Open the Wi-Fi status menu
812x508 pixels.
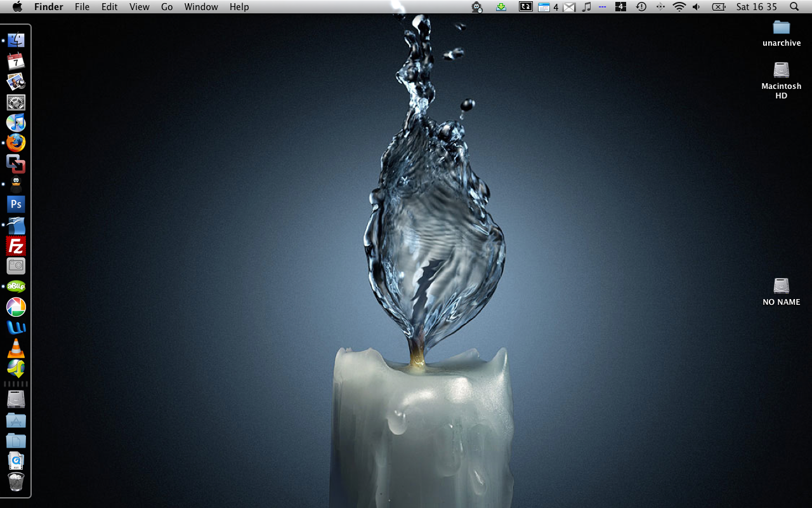679,7
